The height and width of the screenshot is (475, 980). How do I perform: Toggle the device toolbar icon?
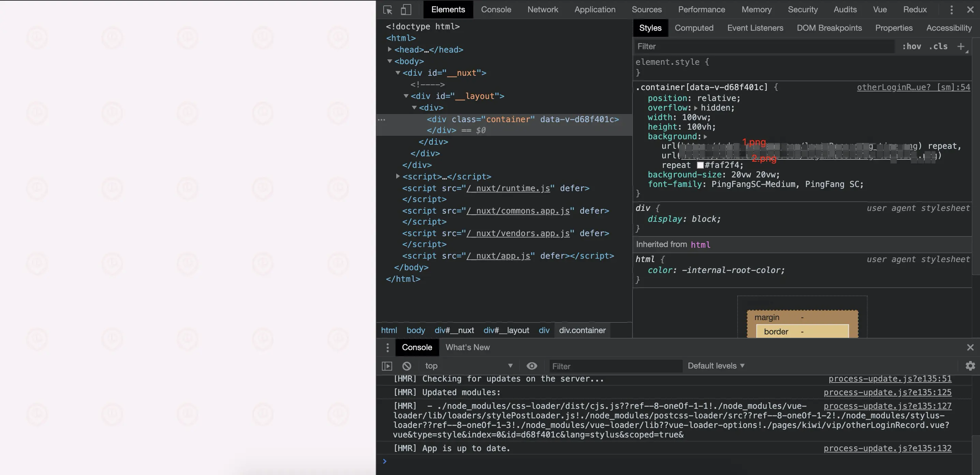coord(406,10)
